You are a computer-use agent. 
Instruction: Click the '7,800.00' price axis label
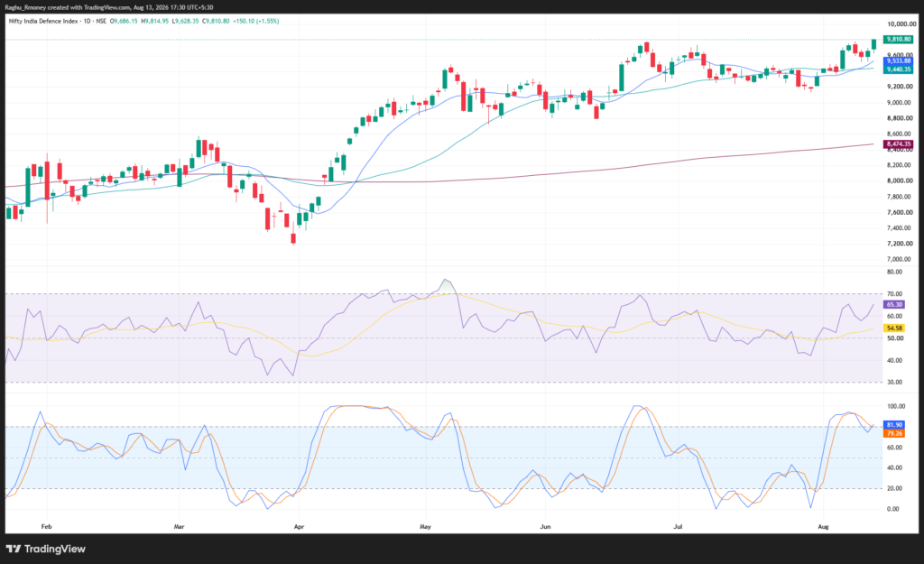click(x=900, y=197)
